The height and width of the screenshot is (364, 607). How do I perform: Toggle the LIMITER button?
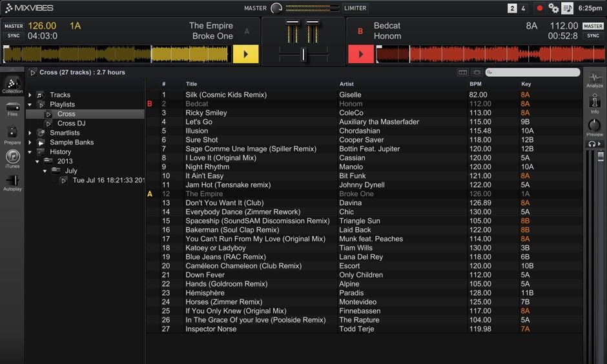pyautogui.click(x=355, y=8)
